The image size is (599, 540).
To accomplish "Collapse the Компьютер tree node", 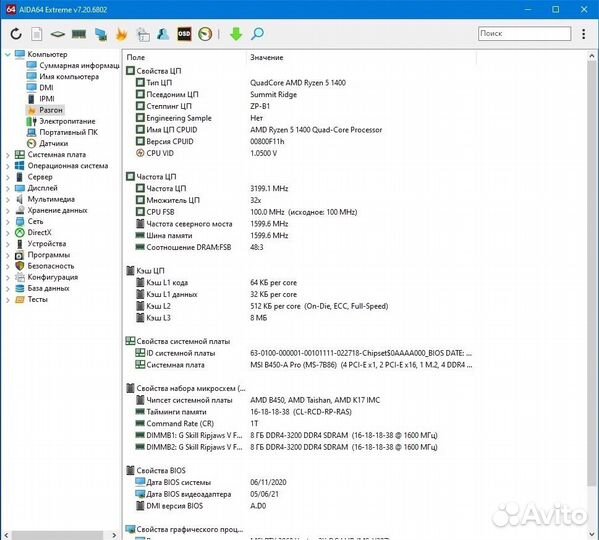I will [x=7, y=55].
